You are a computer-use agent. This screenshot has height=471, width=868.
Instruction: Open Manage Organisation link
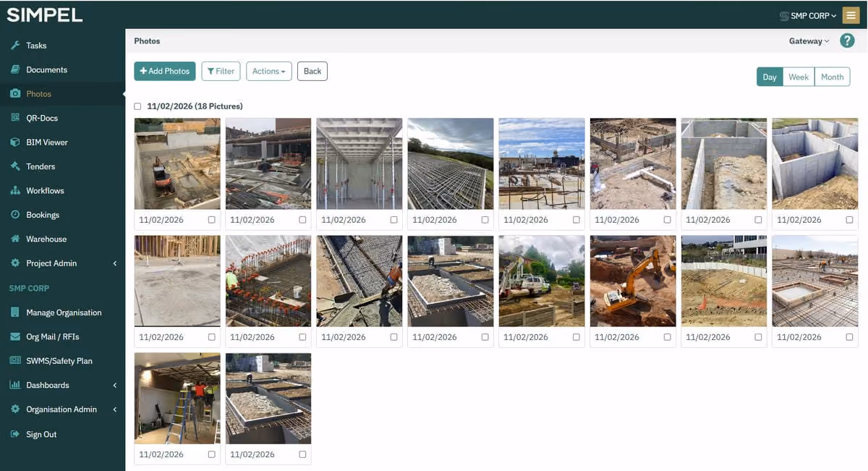coord(64,313)
